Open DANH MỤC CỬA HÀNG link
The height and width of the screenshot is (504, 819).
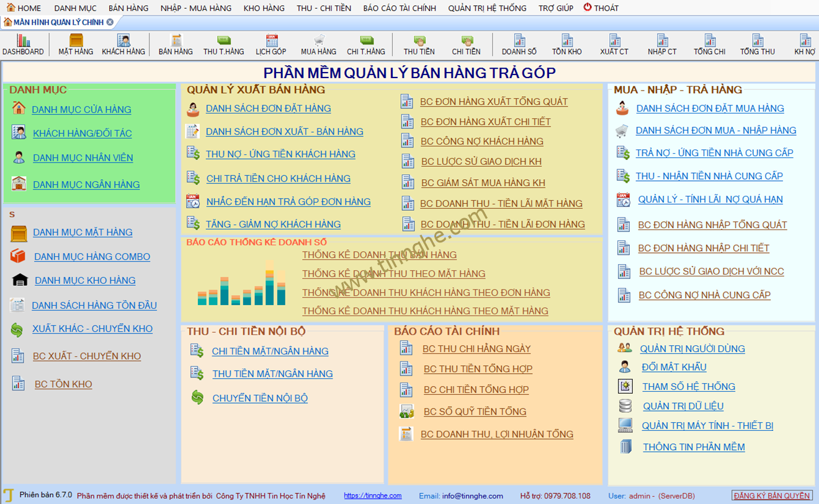(x=81, y=110)
